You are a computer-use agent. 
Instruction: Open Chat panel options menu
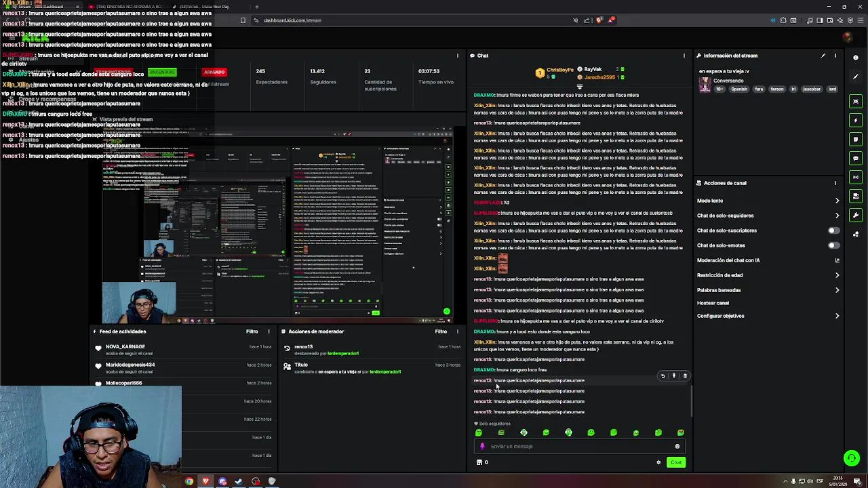[684, 56]
